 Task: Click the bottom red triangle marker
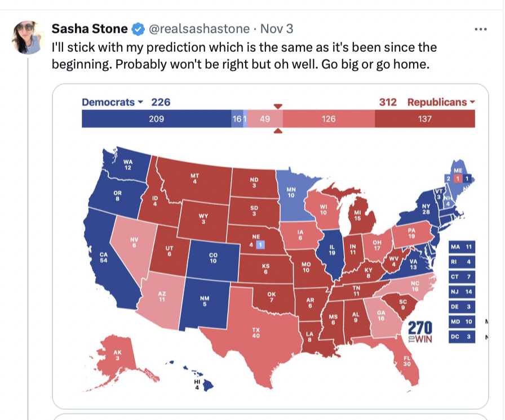pyautogui.click(x=277, y=131)
